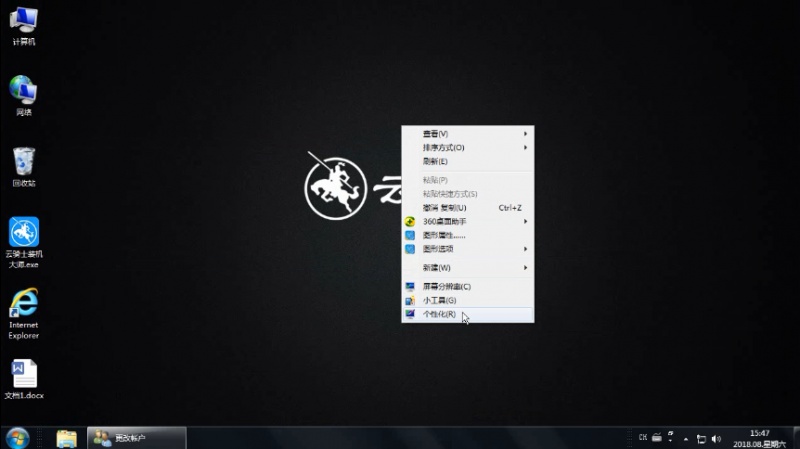Click the 屏幕分辨率 monitor icon
The image size is (800, 449).
pyautogui.click(x=410, y=287)
